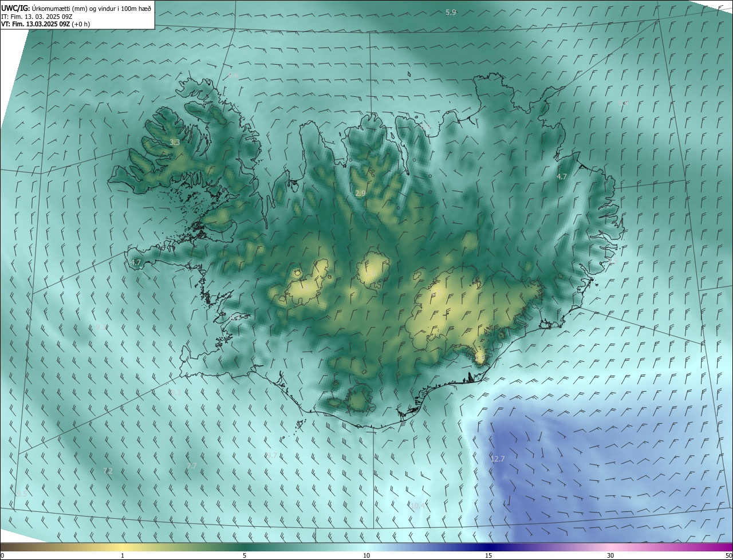Click the 2.9 value label on the map

360,194
